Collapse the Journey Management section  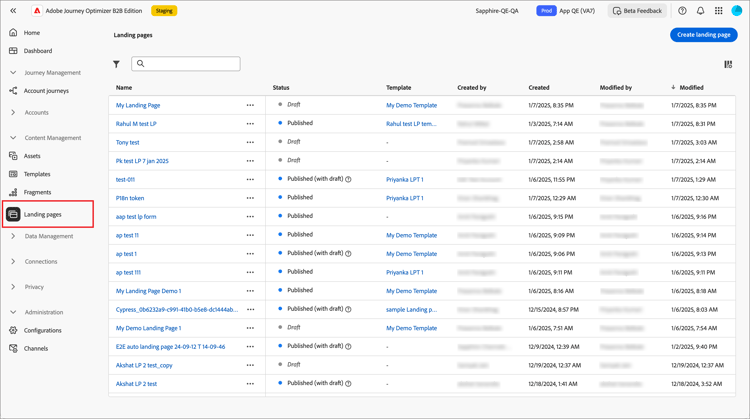point(13,73)
